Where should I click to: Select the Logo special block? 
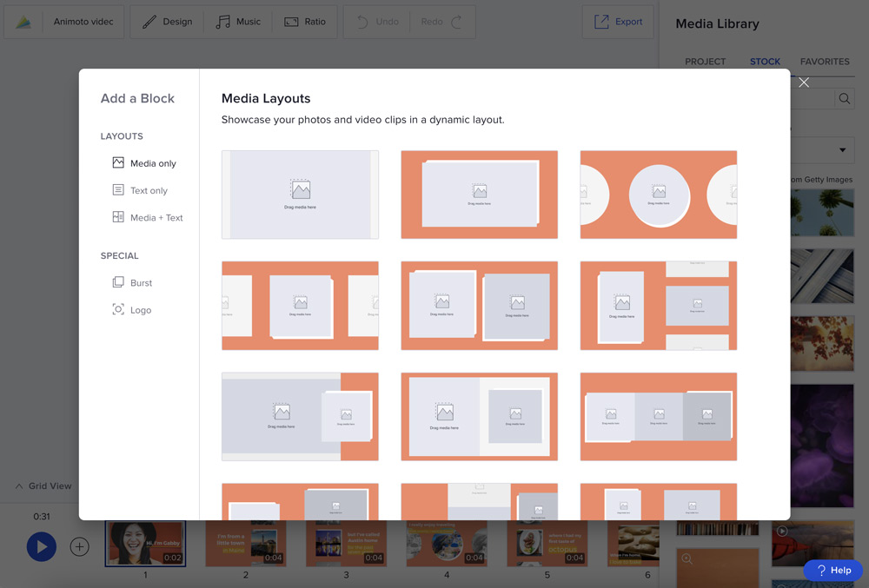pyautogui.click(x=131, y=310)
